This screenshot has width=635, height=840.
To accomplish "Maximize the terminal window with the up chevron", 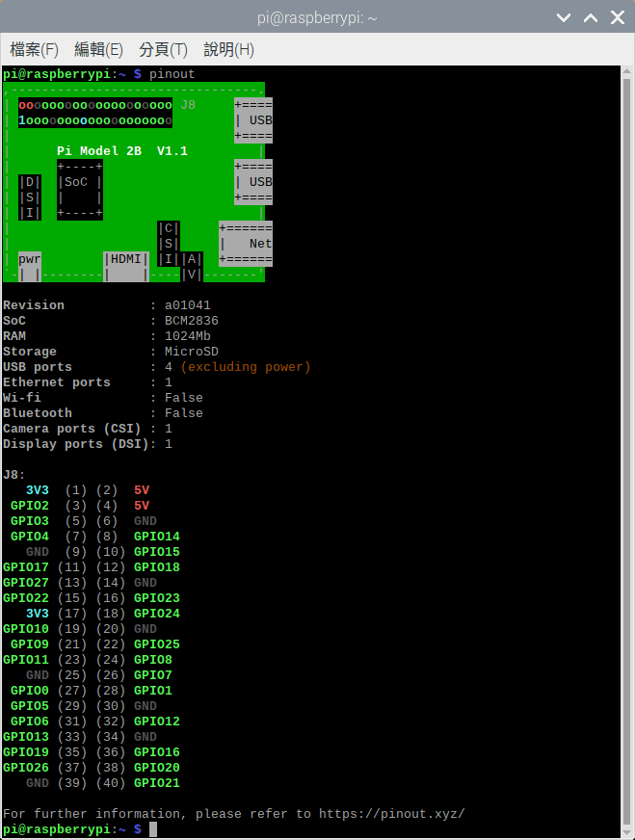I will [591, 17].
